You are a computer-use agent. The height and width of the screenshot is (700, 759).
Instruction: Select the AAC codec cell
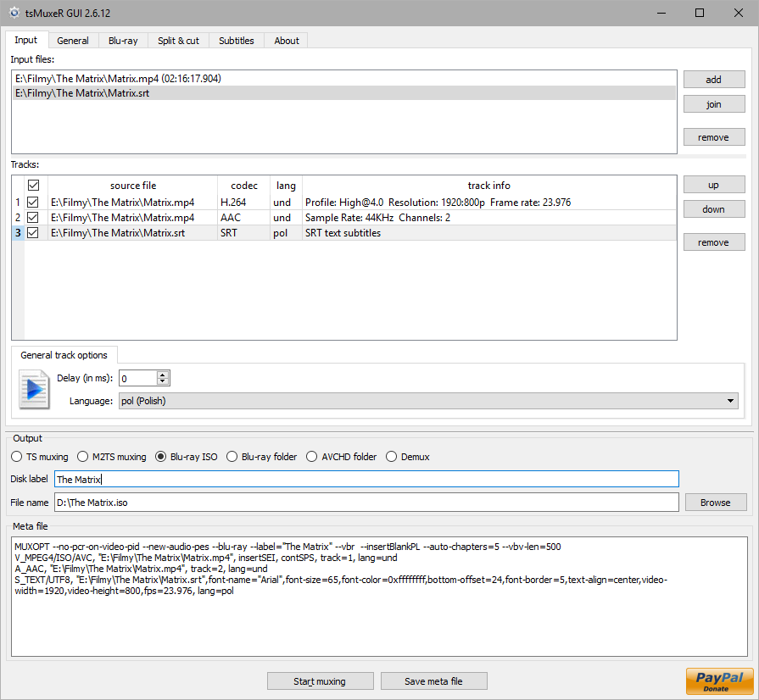click(x=243, y=218)
